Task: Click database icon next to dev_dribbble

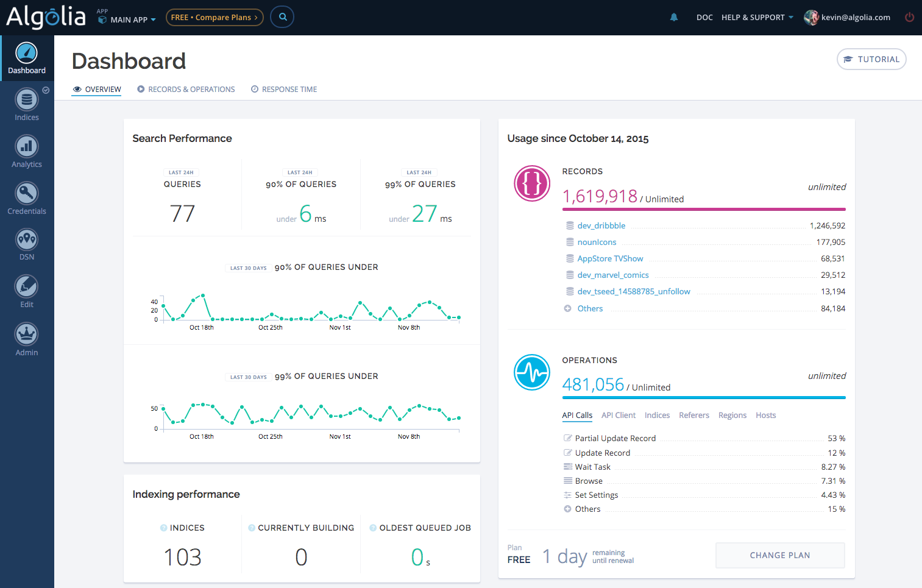Action: click(x=570, y=225)
